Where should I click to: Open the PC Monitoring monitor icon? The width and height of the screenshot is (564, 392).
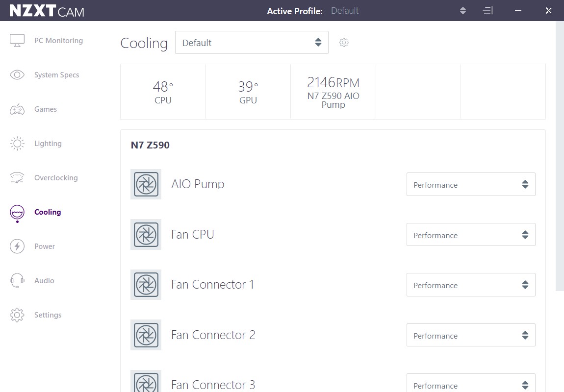(17, 41)
